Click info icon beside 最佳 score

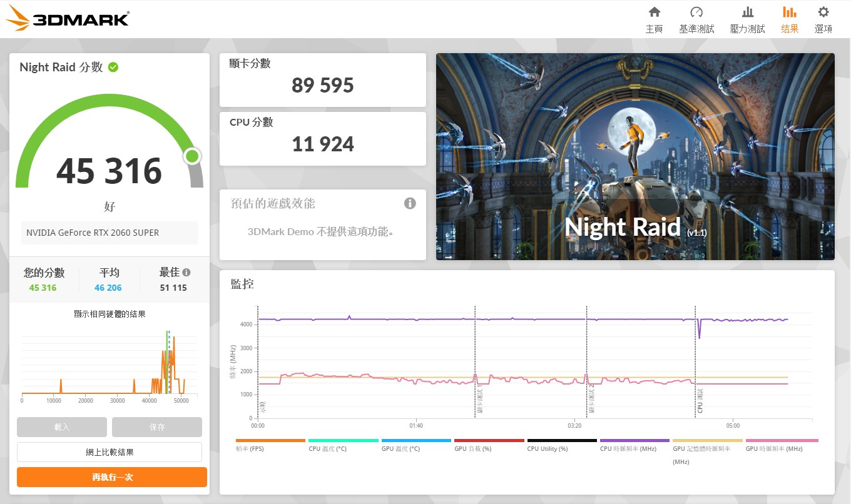click(186, 273)
